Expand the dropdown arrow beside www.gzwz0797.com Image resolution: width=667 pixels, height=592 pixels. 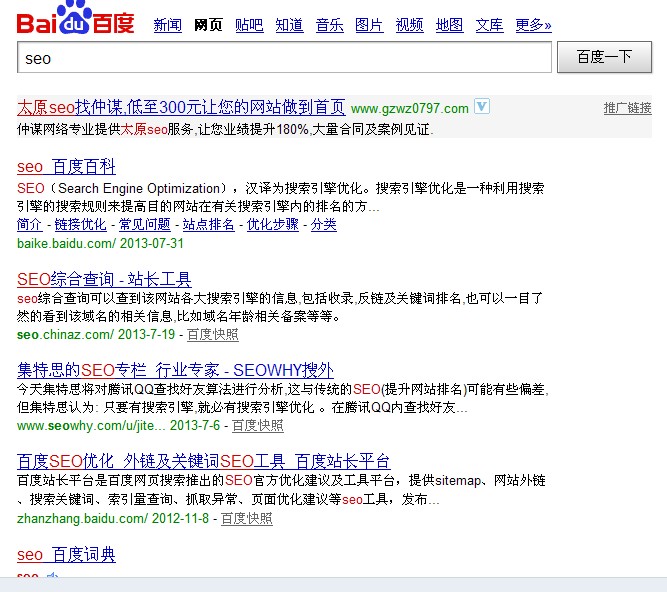482,107
